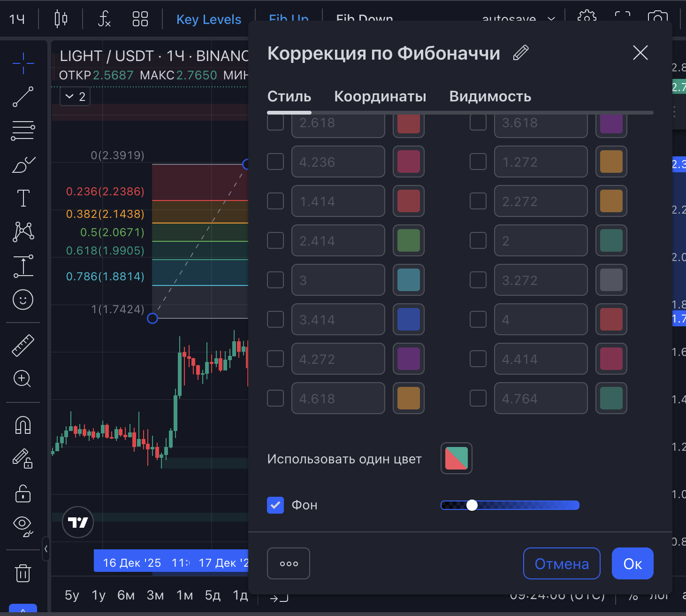Open the indicators fx menu
686x616 pixels.
104,19
